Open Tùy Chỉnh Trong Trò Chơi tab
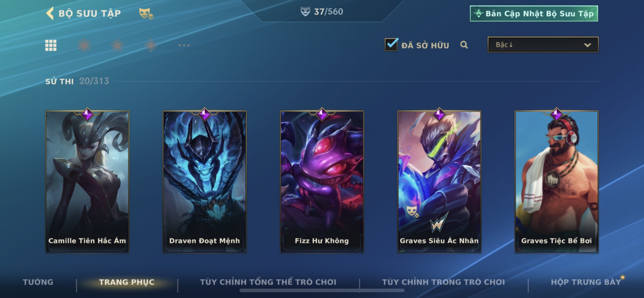 point(443,282)
